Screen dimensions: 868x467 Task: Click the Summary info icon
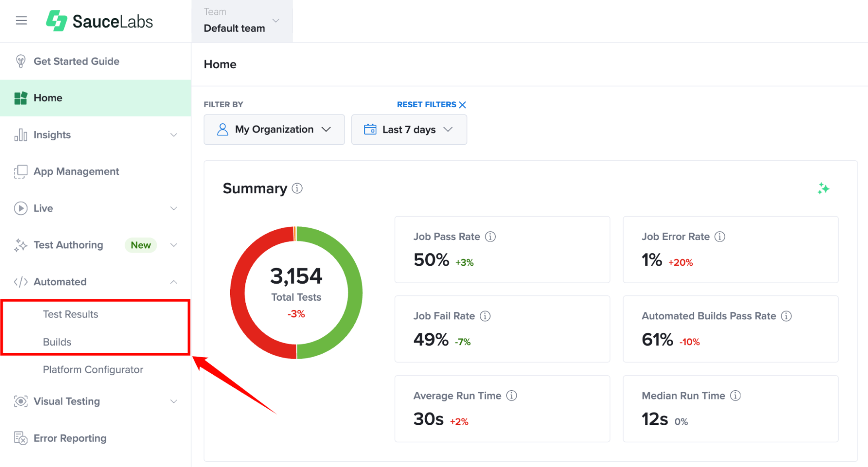[x=297, y=189]
